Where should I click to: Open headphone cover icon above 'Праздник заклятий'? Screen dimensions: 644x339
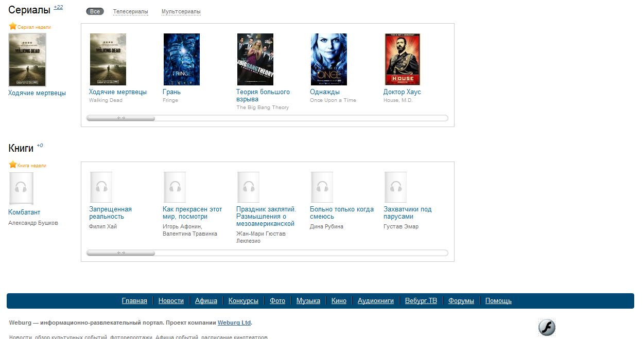click(248, 187)
